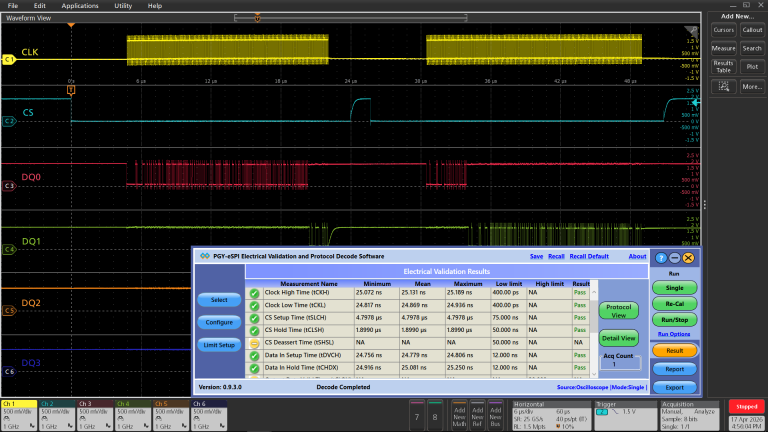Click the Acq Count input field

[x=620, y=364]
